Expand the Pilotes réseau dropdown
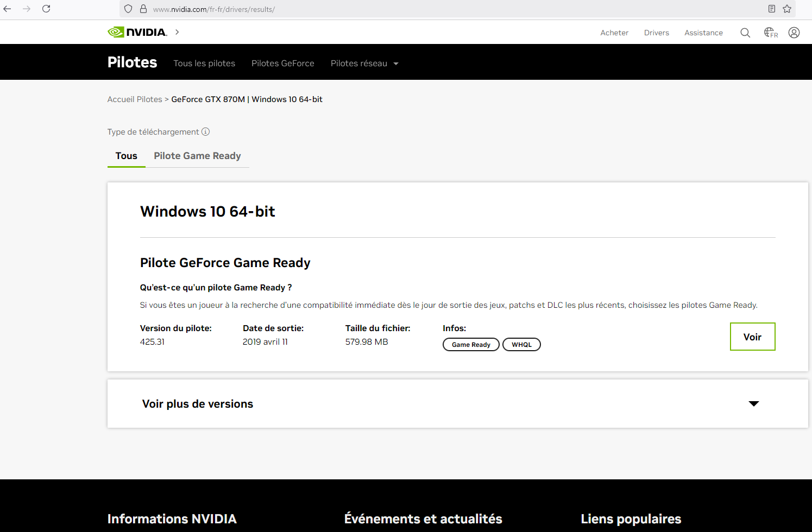The image size is (812, 532). tap(364, 64)
